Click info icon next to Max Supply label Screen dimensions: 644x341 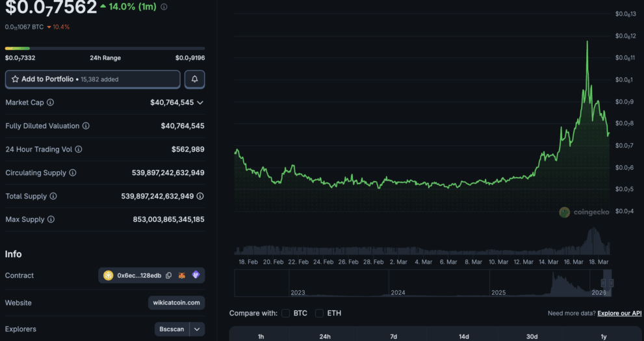click(x=51, y=220)
